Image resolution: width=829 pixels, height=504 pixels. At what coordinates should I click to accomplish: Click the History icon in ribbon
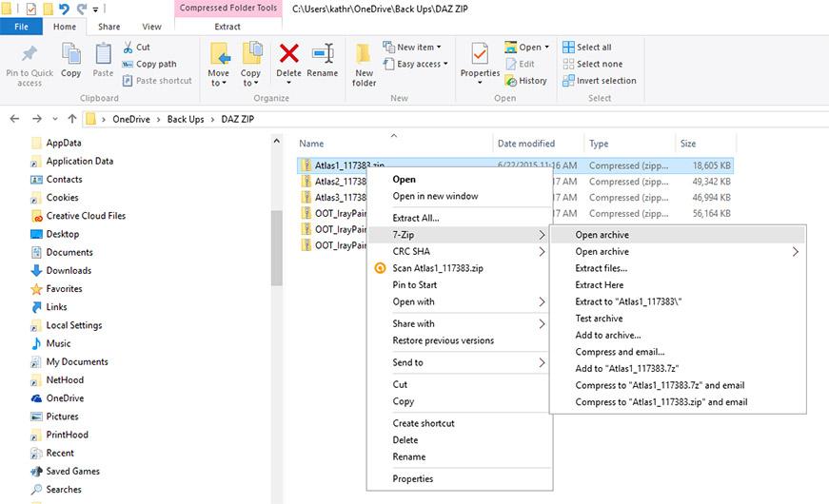click(x=511, y=81)
